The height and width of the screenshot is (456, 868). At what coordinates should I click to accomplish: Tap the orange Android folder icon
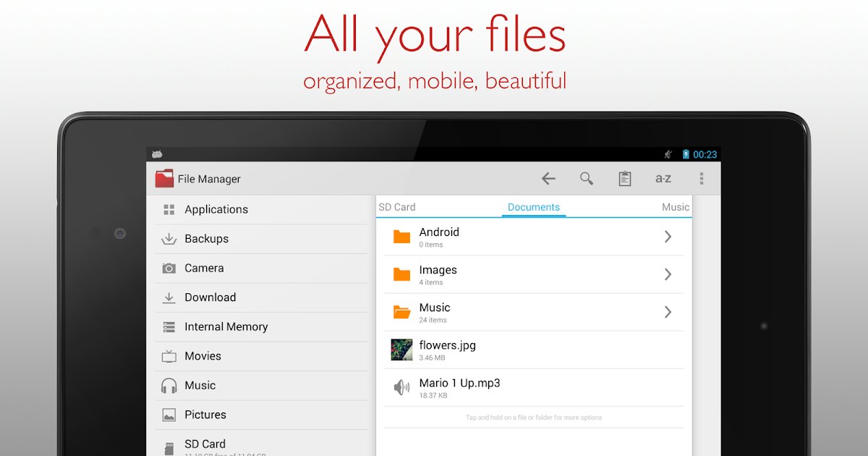click(x=401, y=237)
